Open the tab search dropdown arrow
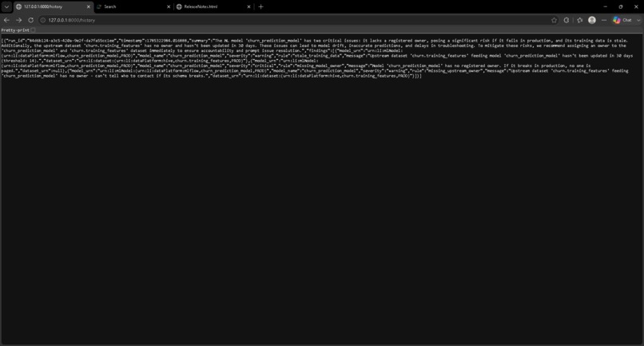This screenshot has height=346, width=644. click(x=6, y=6)
